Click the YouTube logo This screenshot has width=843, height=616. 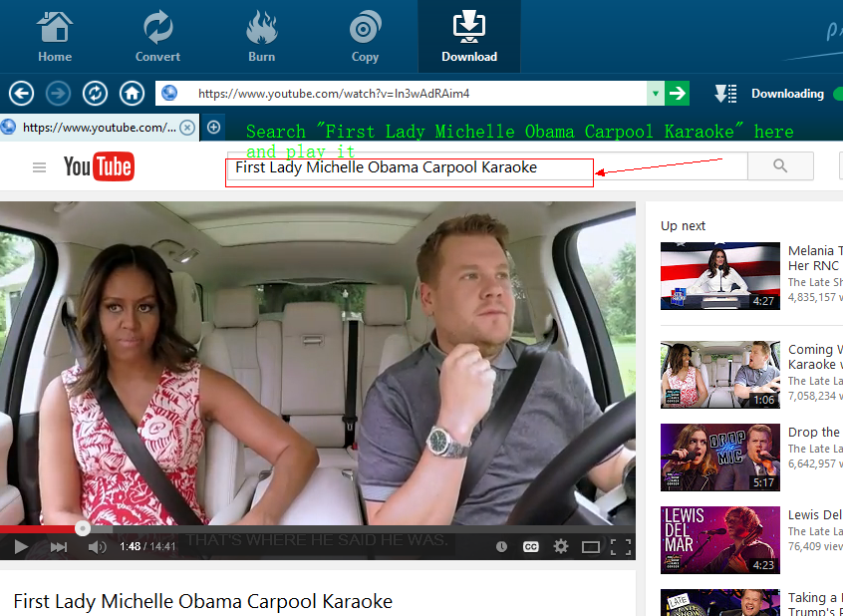pyautogui.click(x=99, y=166)
